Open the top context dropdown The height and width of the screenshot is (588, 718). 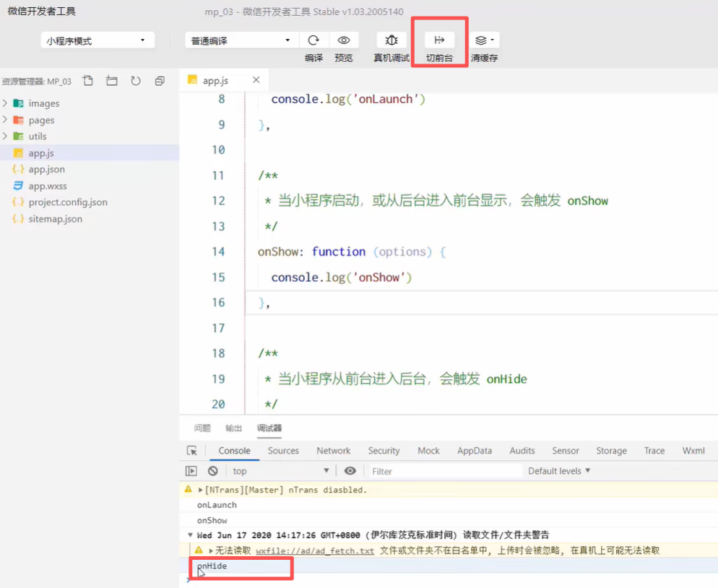280,471
